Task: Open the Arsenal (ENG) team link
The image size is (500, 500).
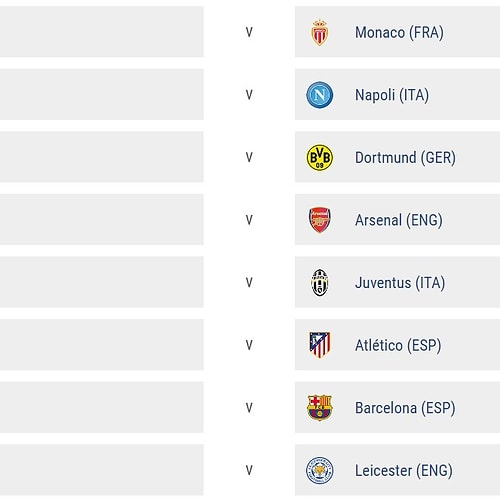Action: (x=399, y=220)
